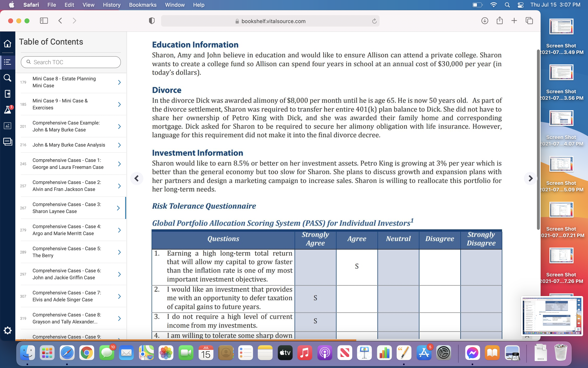Launch Google Chrome from the Dock

[x=87, y=353]
